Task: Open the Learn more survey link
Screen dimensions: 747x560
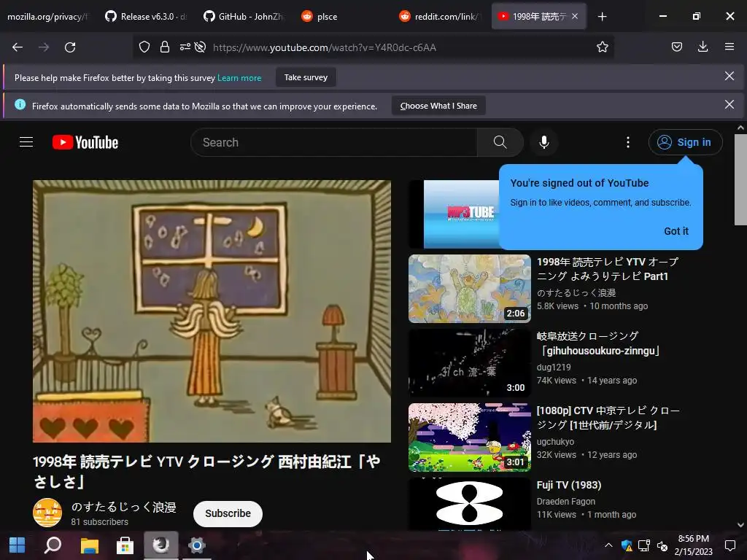Action: (239, 77)
